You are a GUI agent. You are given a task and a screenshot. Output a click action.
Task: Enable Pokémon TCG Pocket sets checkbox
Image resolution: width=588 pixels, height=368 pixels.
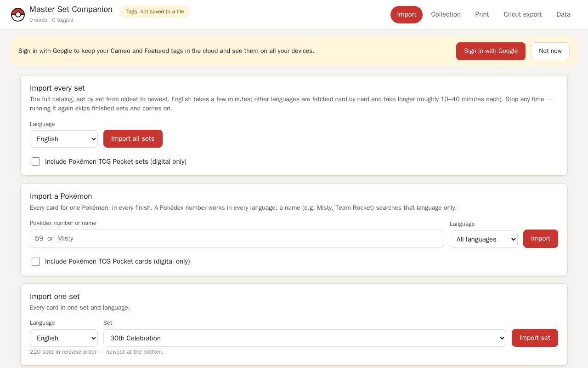pos(36,161)
